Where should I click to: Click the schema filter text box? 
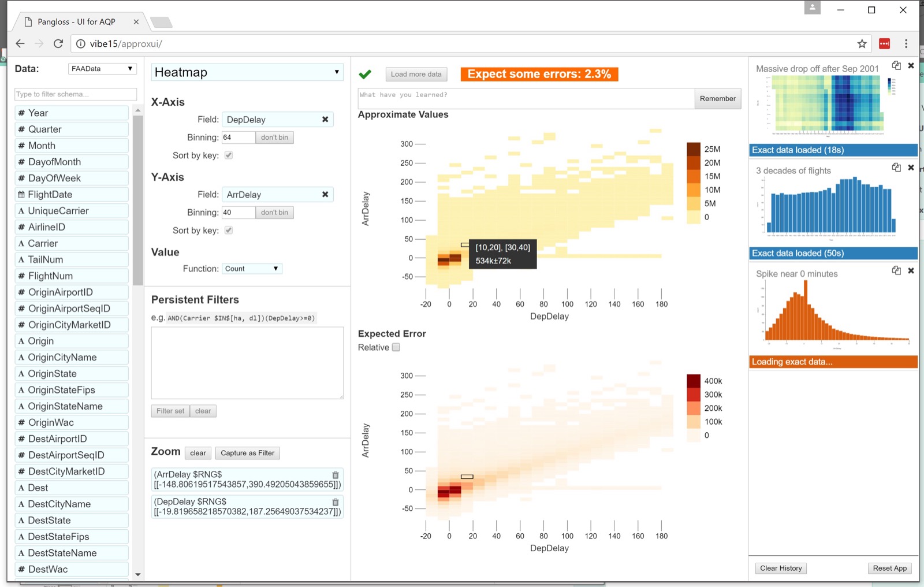coord(76,94)
